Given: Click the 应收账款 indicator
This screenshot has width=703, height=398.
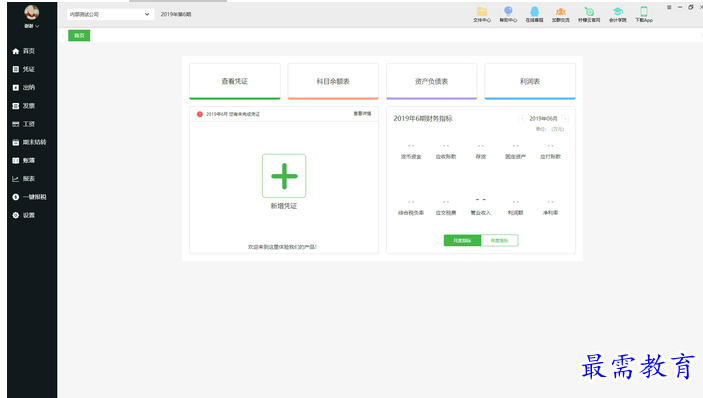Looking at the screenshot, I should [446, 152].
